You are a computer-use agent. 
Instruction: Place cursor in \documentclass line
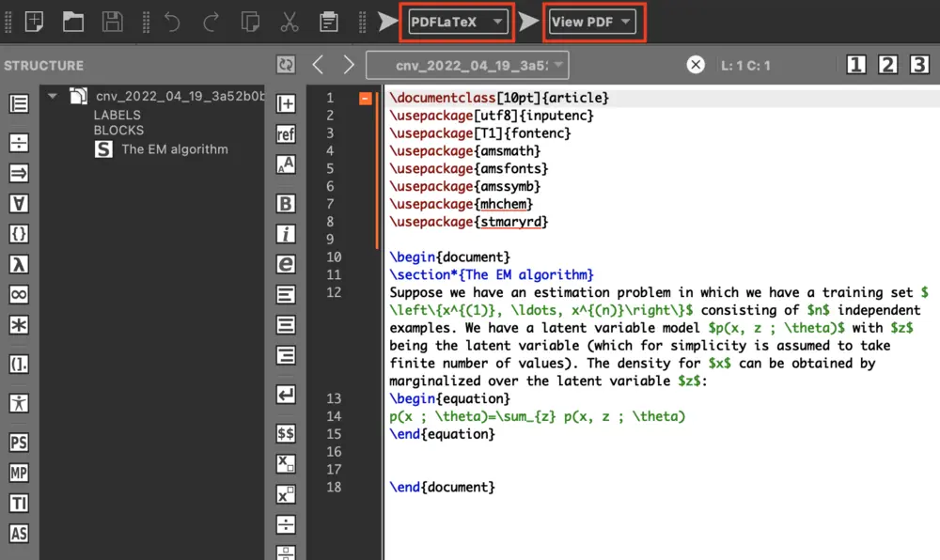tap(499, 98)
